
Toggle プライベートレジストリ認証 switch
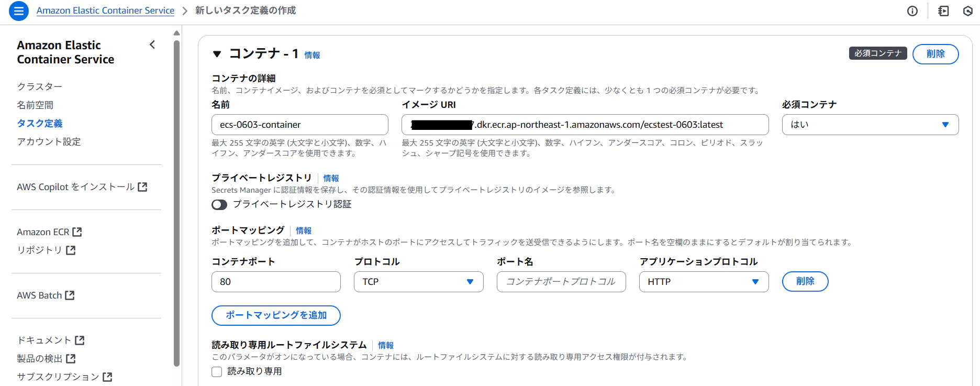(219, 204)
